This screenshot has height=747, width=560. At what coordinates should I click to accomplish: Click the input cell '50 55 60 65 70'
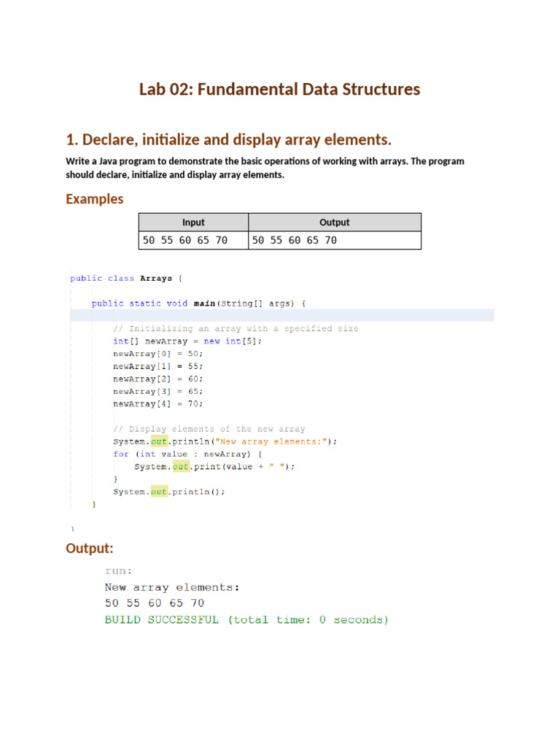pyautogui.click(x=193, y=241)
